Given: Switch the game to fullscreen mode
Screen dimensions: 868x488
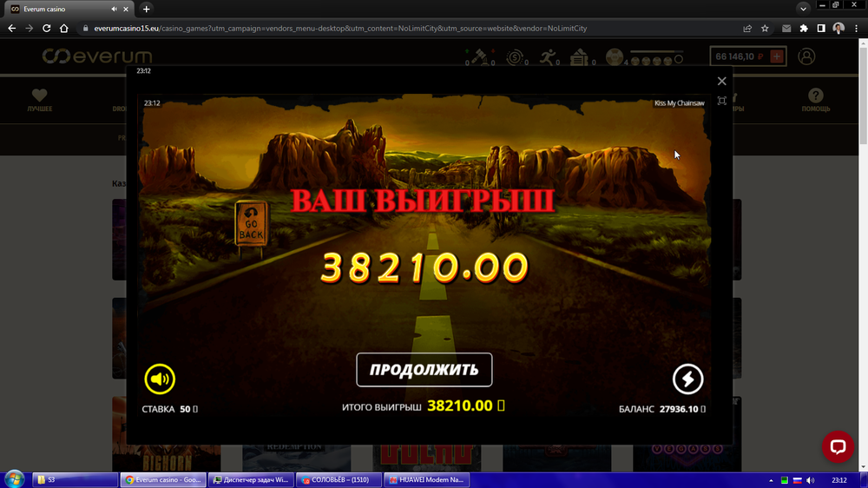Looking at the screenshot, I should (721, 101).
